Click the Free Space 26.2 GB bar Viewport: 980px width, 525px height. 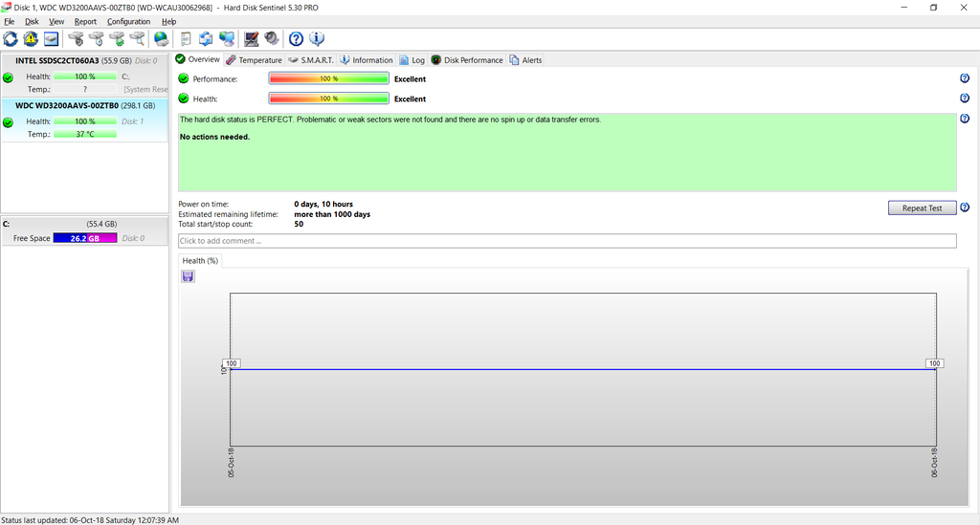pyautogui.click(x=85, y=238)
